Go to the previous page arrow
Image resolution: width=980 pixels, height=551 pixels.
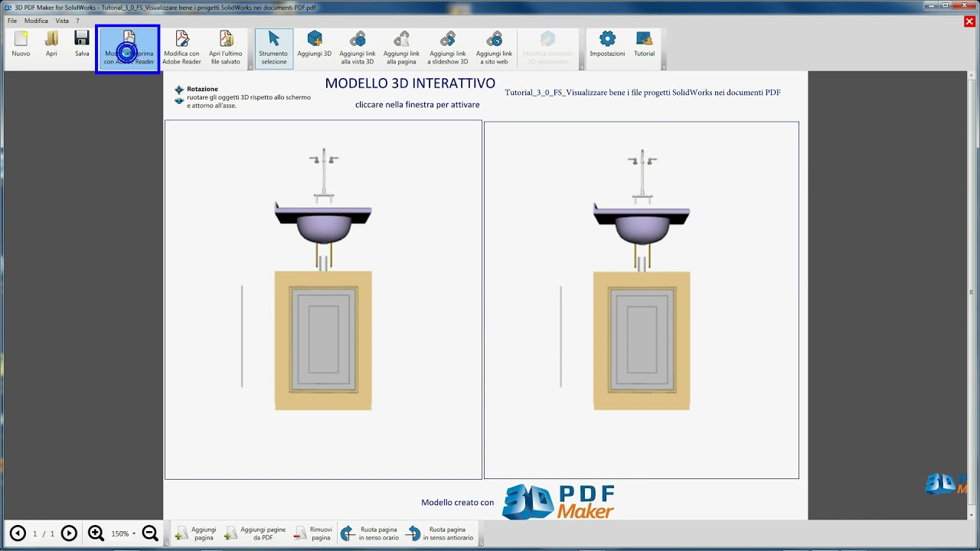click(18, 533)
